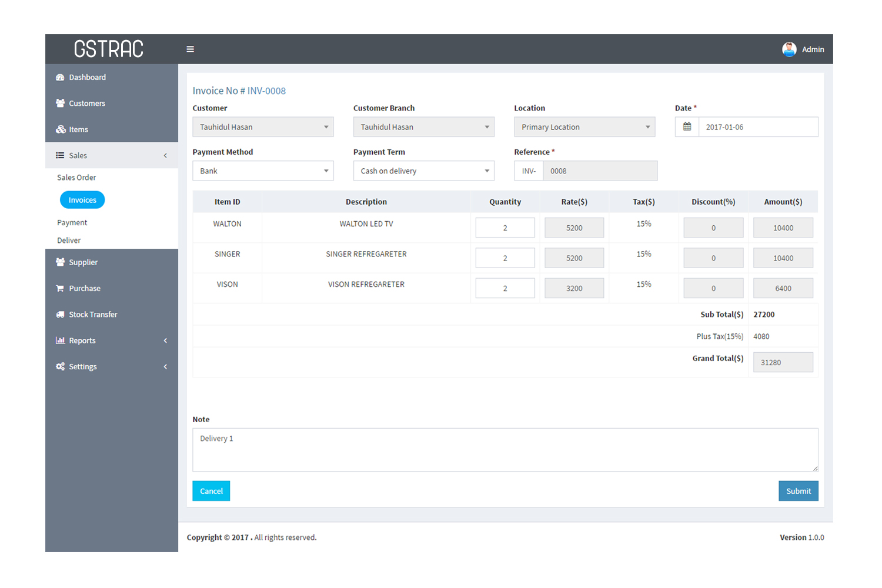This screenshot has height=588, width=882.
Task: Select the Invoices submenu pill
Action: point(82,200)
